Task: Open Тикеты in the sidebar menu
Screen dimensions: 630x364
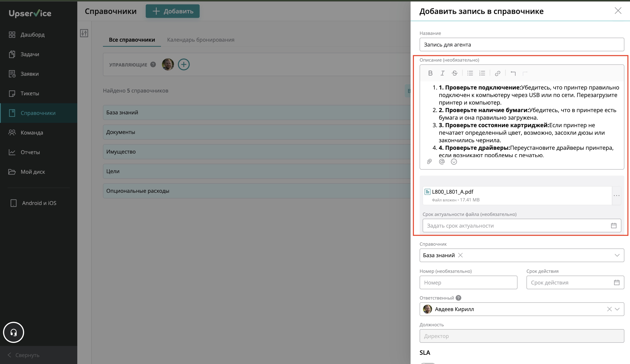Action: coord(30,93)
